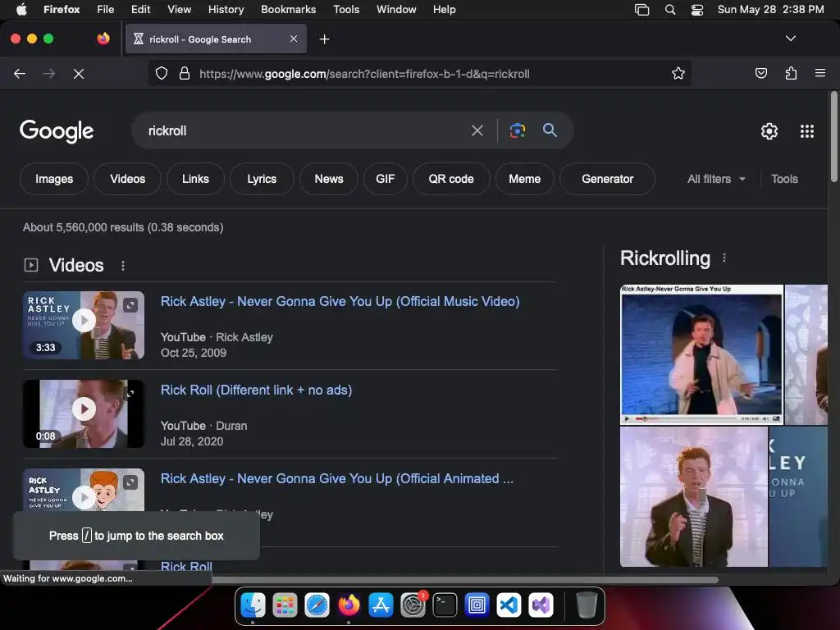Open Google quick settings gear
The image size is (840, 630).
(x=769, y=131)
